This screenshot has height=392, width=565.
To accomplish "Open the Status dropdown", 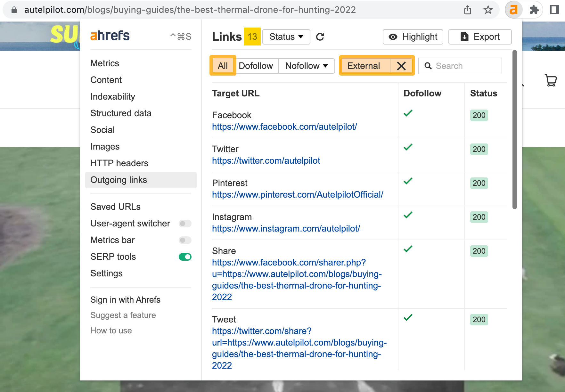I will click(x=286, y=37).
